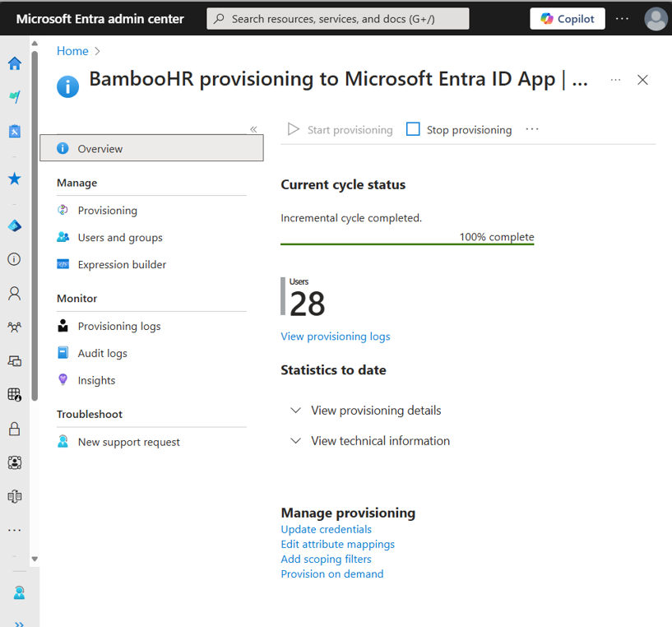Click the lock icon in left rail
This screenshot has width=672, height=627.
pyautogui.click(x=15, y=429)
